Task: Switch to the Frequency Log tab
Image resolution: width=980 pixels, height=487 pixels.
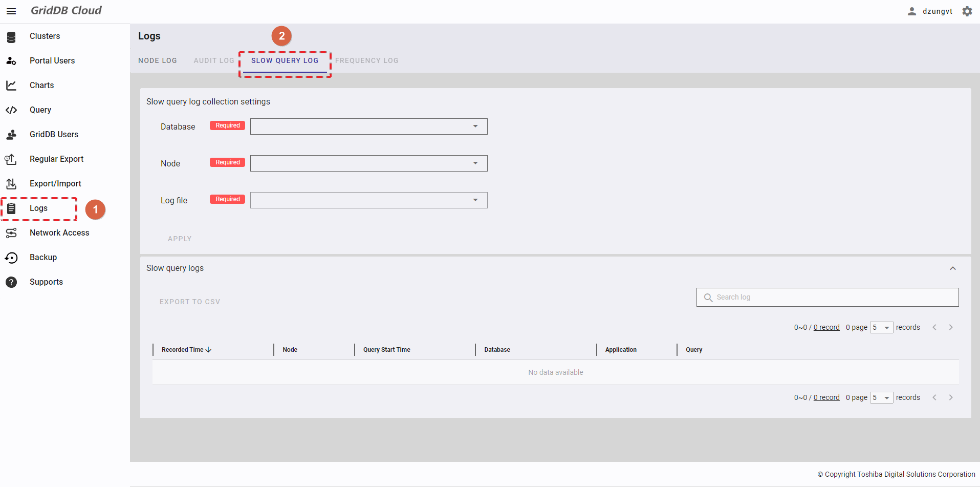Action: [x=367, y=60]
